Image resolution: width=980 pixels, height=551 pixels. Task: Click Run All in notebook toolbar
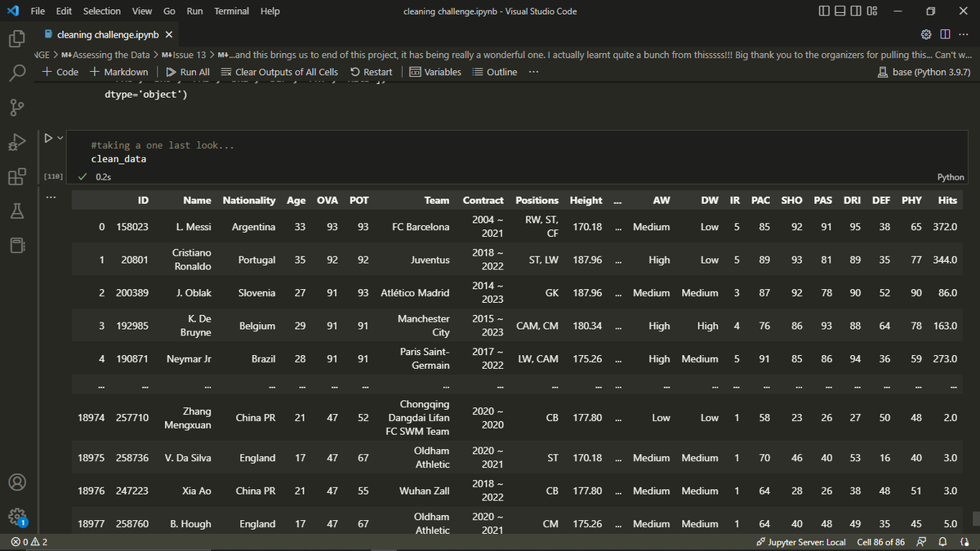pos(188,72)
